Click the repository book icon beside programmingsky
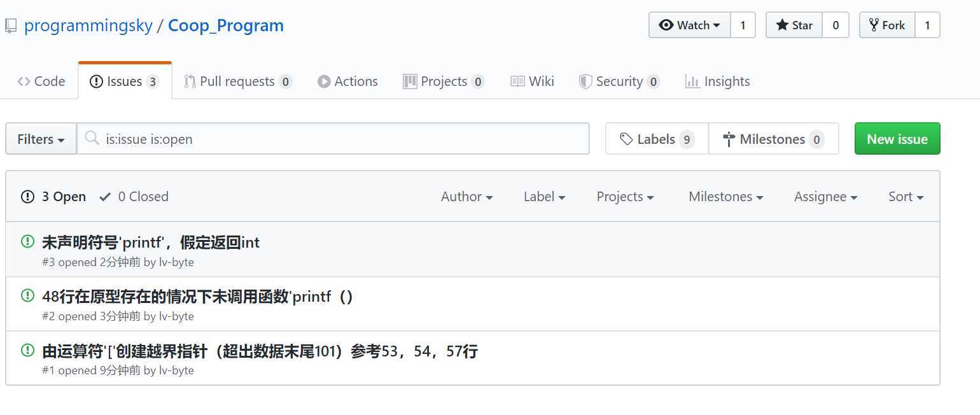Image resolution: width=980 pixels, height=415 pixels. coord(10,26)
